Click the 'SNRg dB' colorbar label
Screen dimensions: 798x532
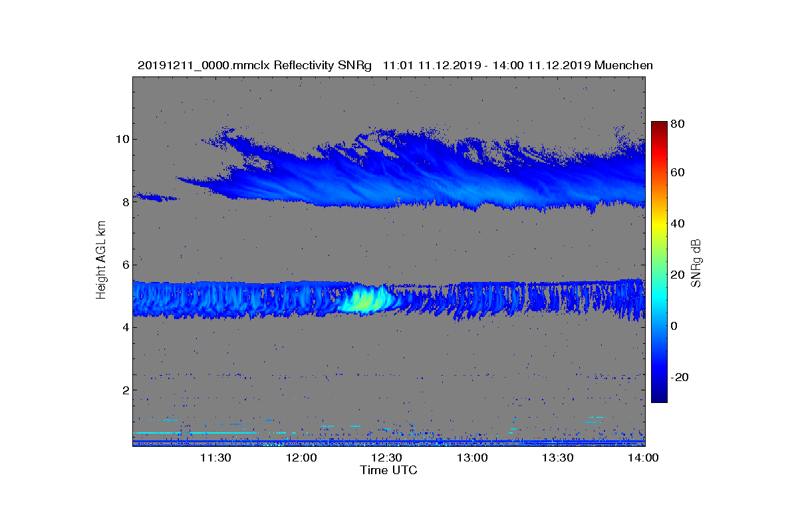pos(696,263)
